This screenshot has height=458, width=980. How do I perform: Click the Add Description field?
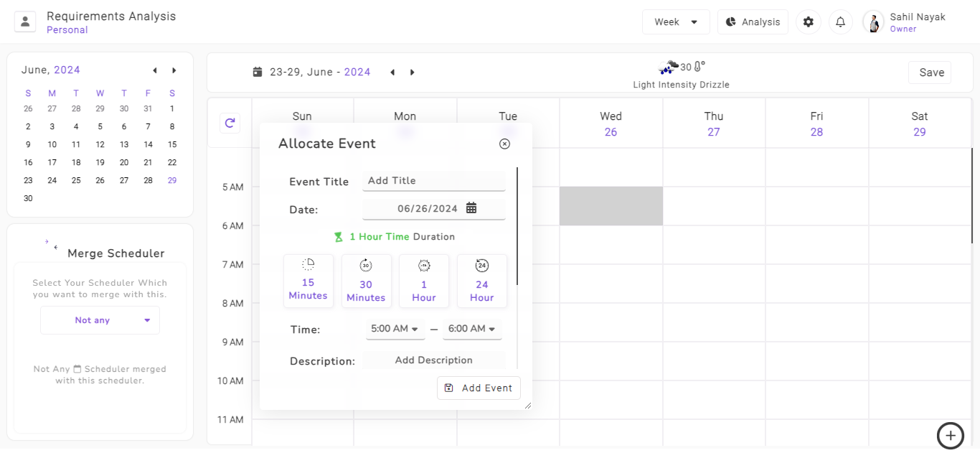tap(434, 360)
